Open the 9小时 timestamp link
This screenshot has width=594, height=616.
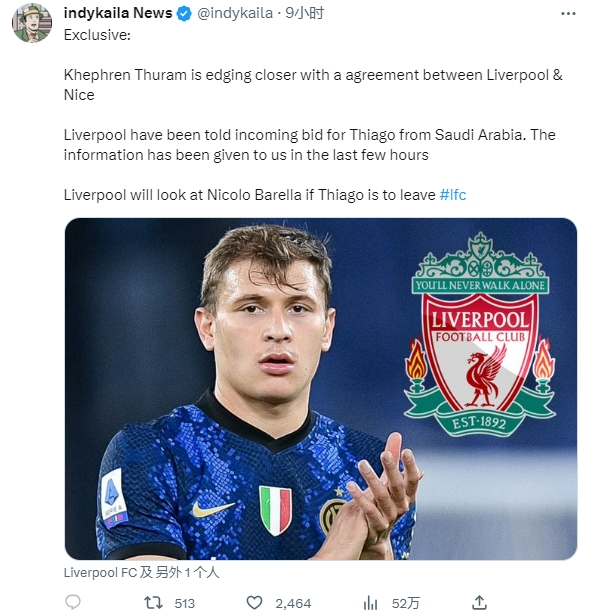[304, 13]
